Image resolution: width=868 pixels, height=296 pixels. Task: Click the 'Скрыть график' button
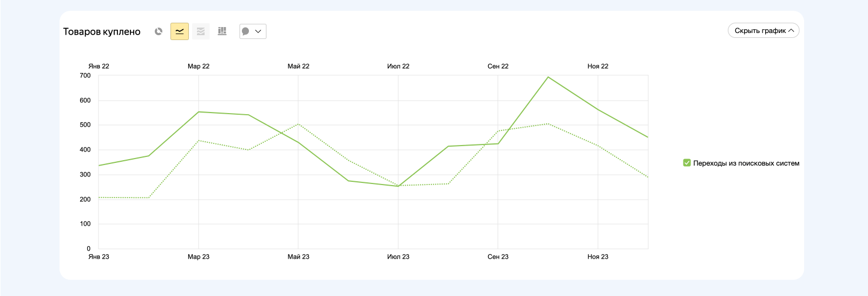760,31
